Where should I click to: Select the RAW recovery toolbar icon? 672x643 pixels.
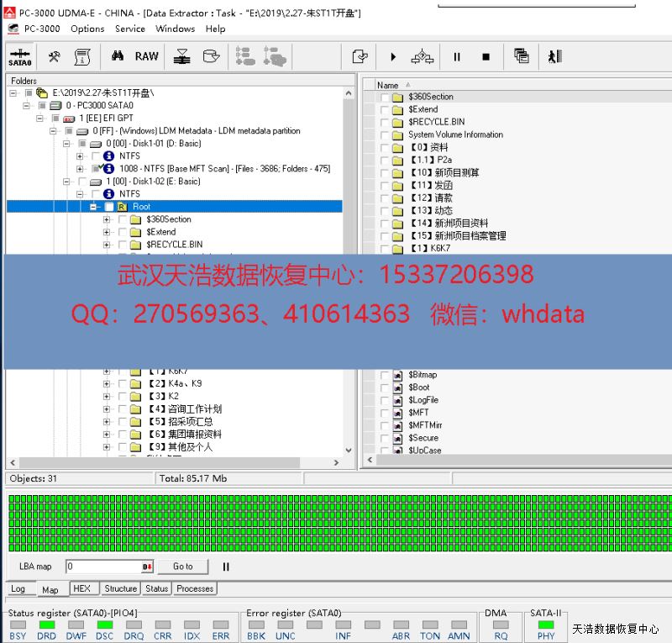[146, 56]
